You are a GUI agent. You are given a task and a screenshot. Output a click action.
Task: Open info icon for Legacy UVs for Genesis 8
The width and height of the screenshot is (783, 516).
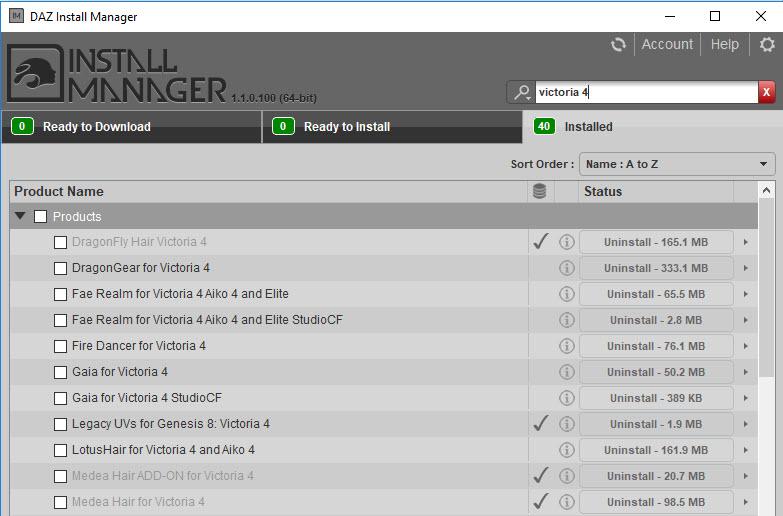point(566,424)
